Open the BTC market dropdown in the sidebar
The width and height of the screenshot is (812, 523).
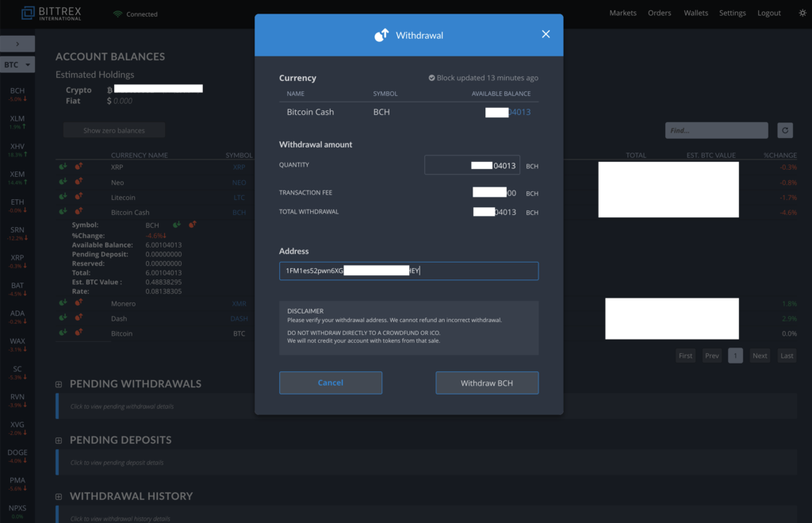(x=17, y=64)
